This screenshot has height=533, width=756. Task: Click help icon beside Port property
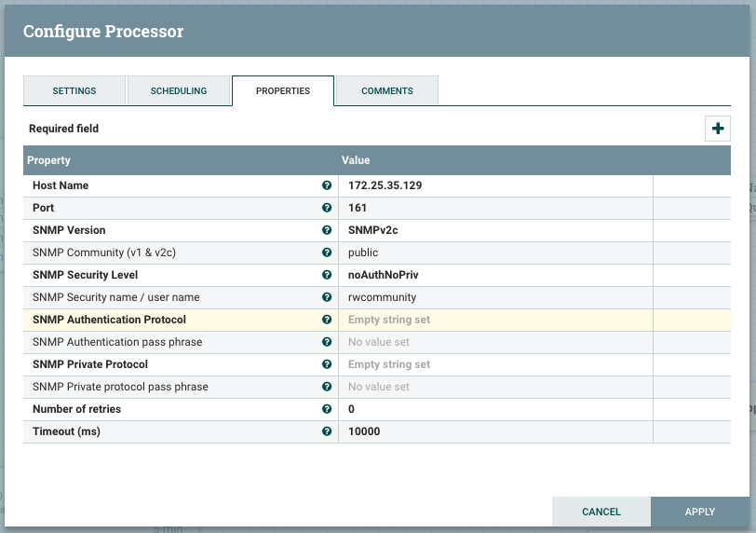[327, 208]
